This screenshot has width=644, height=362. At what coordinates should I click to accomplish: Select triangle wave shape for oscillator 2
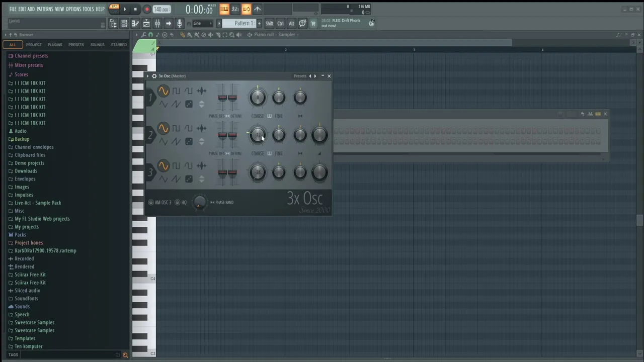click(x=163, y=142)
